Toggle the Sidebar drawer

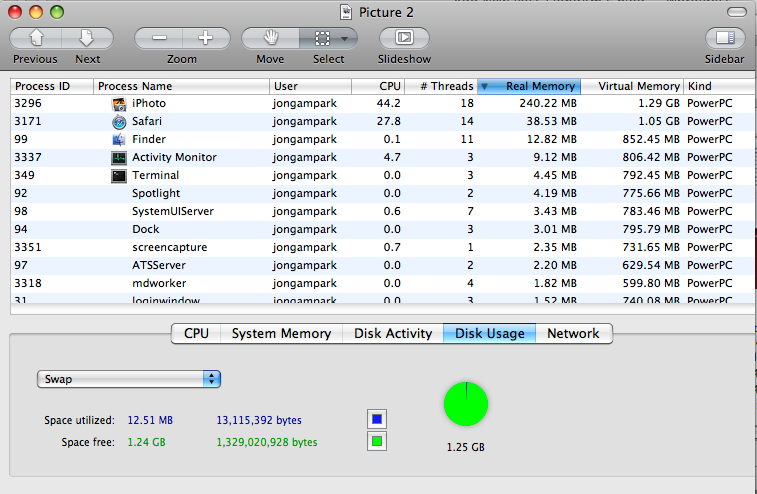(725, 38)
